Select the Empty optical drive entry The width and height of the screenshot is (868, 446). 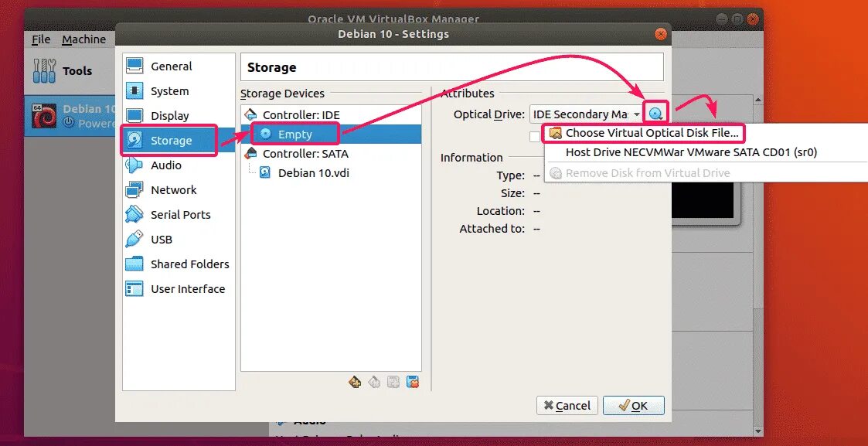331,134
